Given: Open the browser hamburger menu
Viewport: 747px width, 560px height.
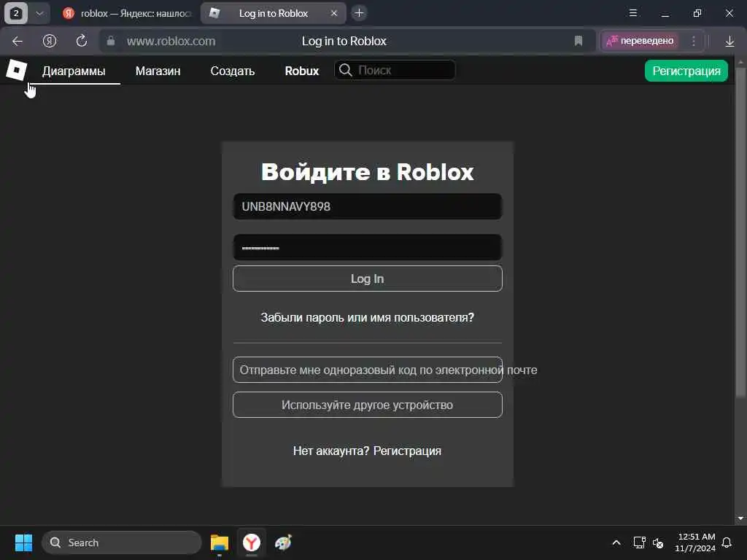Looking at the screenshot, I should pos(633,13).
